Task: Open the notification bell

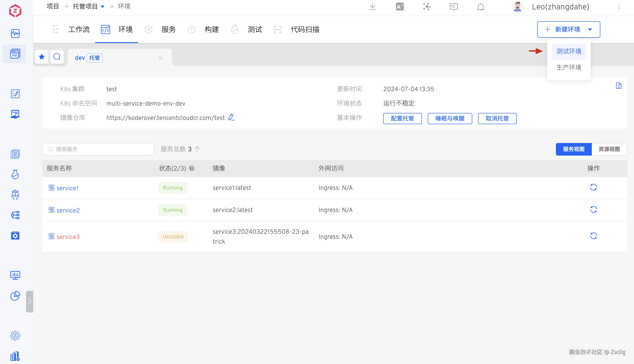Action: point(480,7)
